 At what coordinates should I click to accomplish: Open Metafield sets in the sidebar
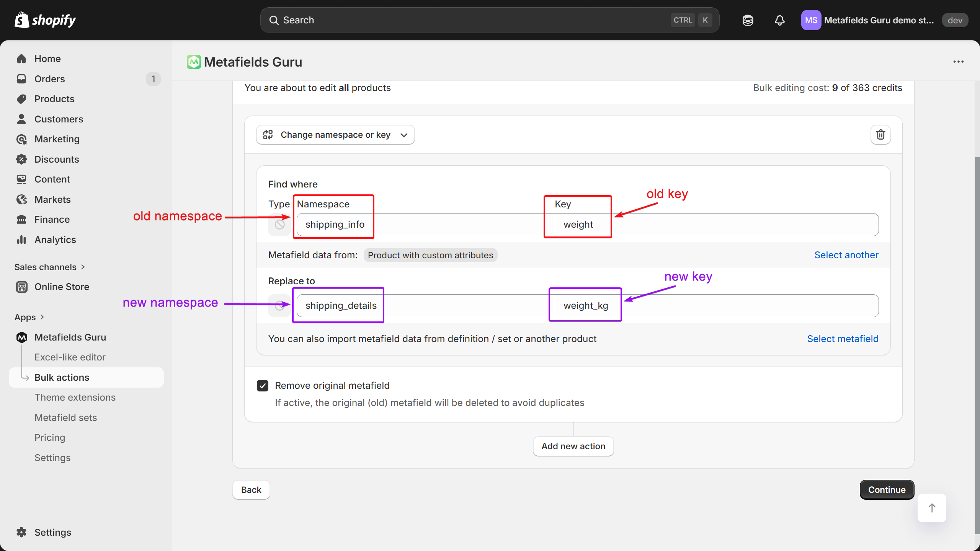tap(66, 417)
